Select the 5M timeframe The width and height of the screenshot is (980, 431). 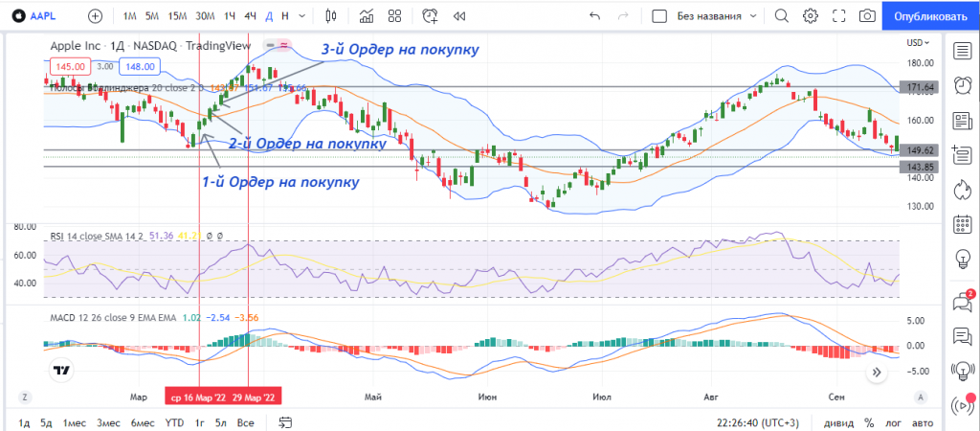(x=152, y=15)
